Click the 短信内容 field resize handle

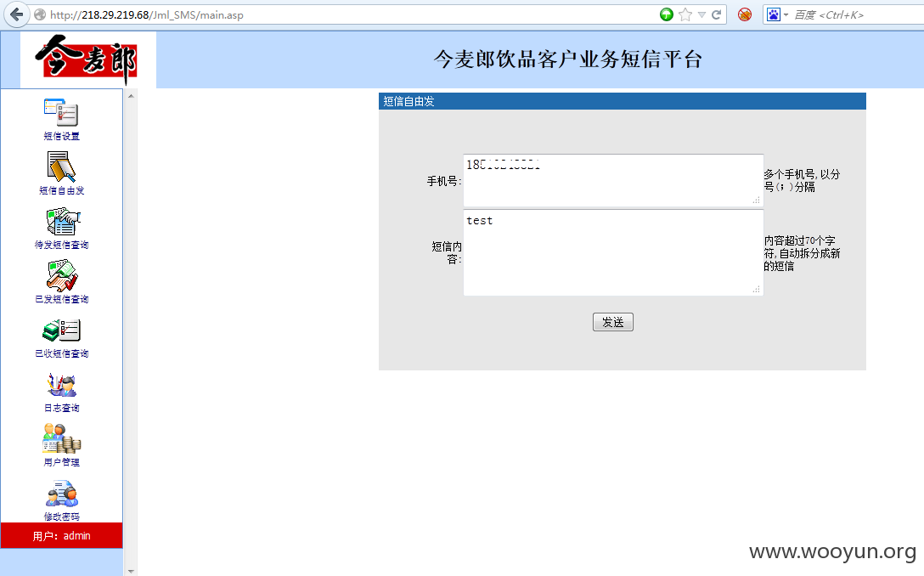(757, 290)
